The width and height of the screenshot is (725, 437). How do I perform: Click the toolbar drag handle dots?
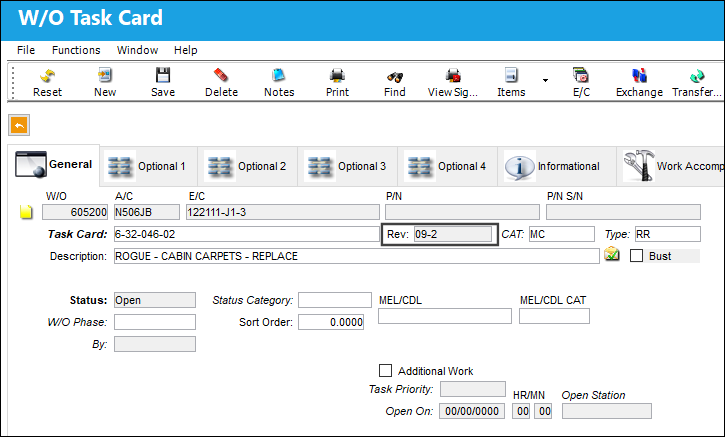click(13, 82)
